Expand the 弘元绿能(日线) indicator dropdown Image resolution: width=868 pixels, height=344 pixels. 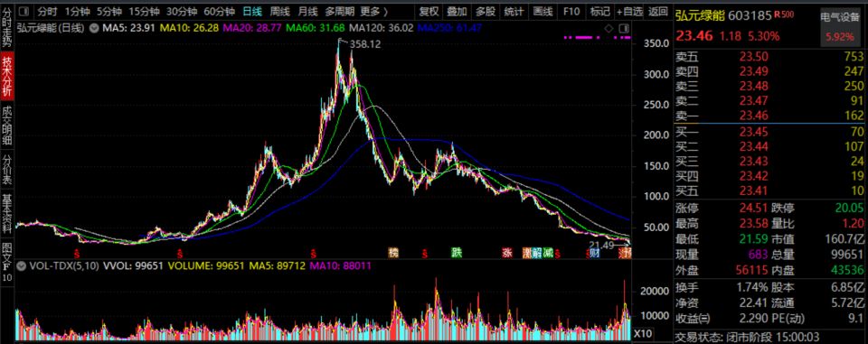tap(93, 28)
